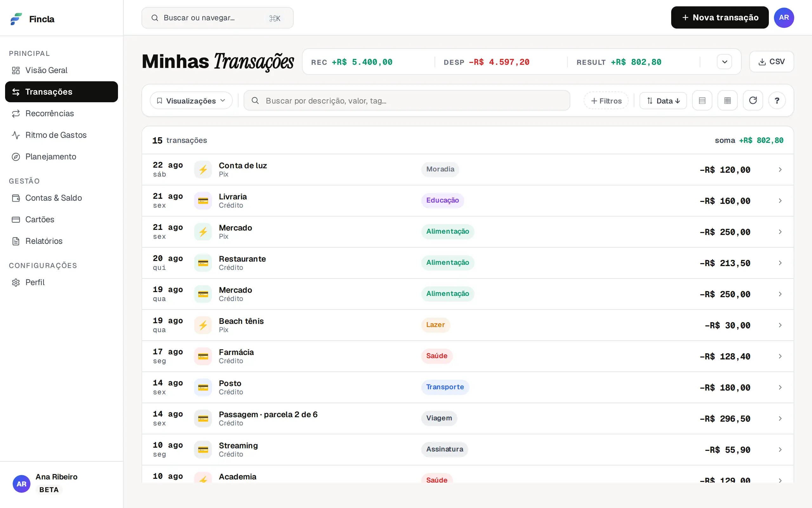Open Relatórios in sidebar

tap(62, 241)
